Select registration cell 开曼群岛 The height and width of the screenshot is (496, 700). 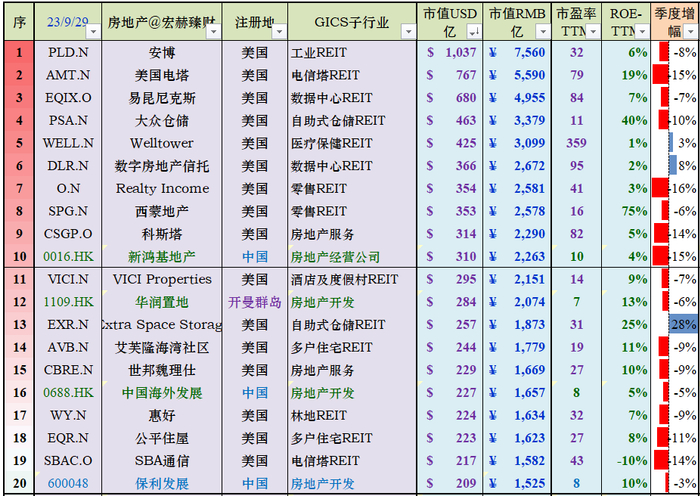coord(255,302)
